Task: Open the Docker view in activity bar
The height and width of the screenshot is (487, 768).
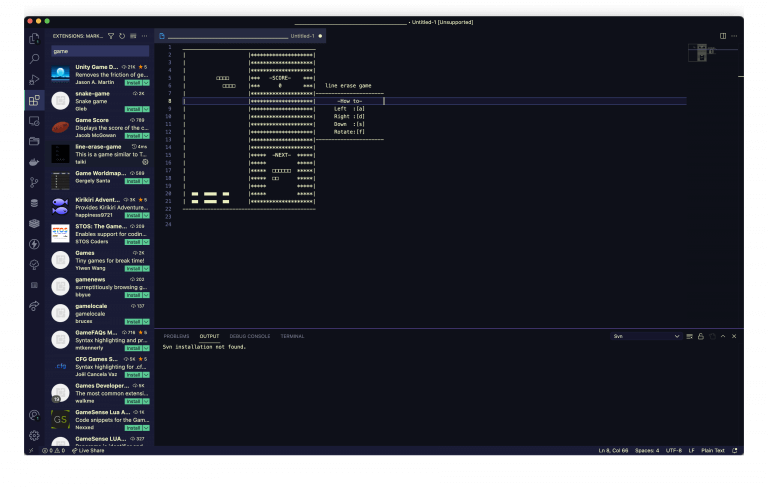Action: [x=34, y=161]
